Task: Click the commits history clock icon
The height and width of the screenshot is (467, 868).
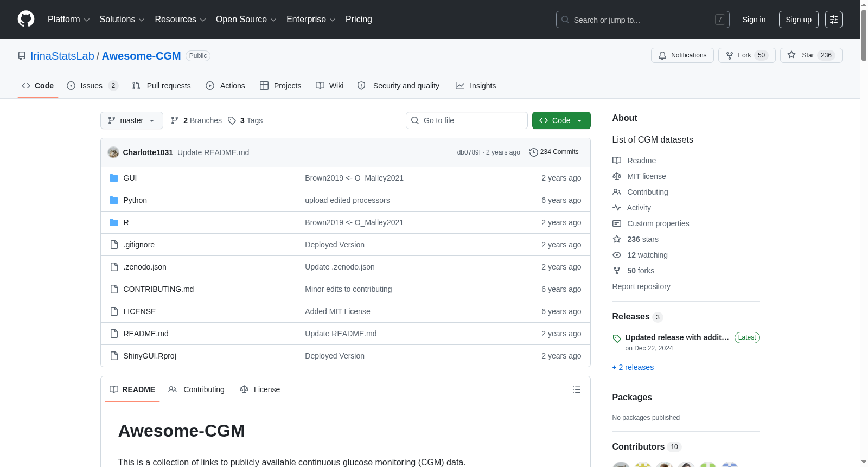Action: [x=533, y=152]
